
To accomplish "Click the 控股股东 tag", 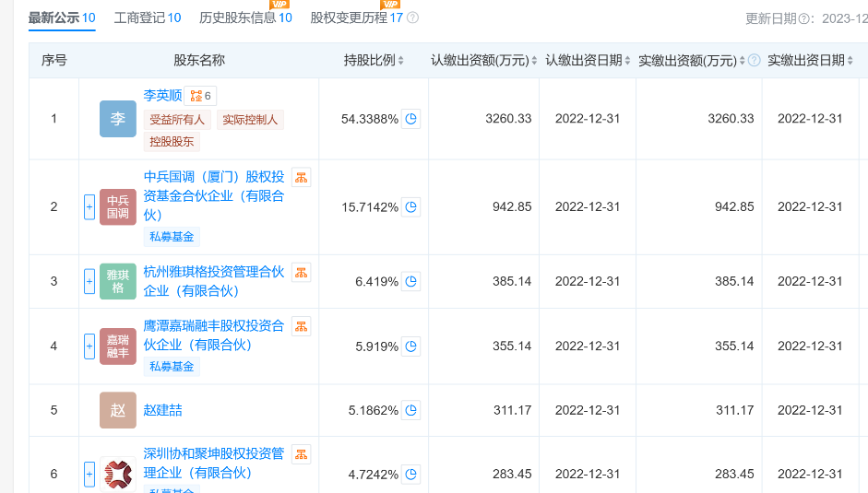I will pyautogui.click(x=172, y=142).
